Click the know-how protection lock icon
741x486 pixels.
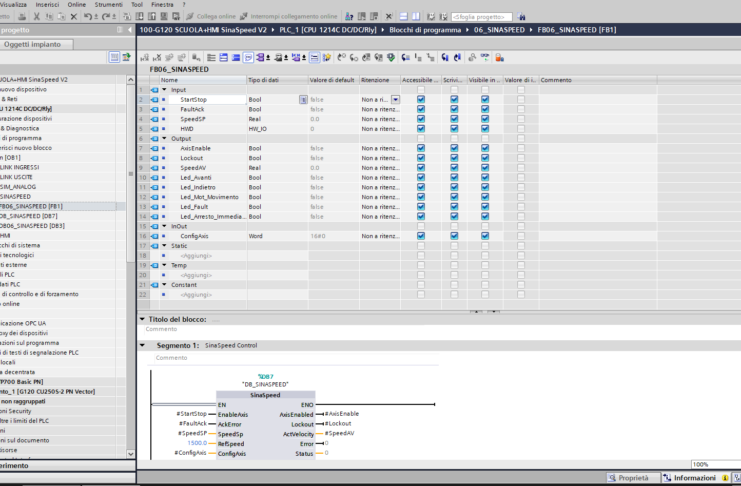click(500, 58)
